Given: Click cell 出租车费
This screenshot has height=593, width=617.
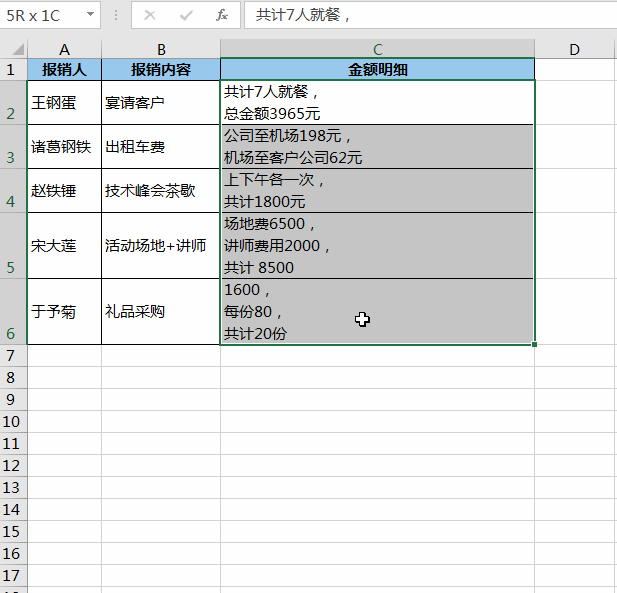Looking at the screenshot, I should pos(161,147).
